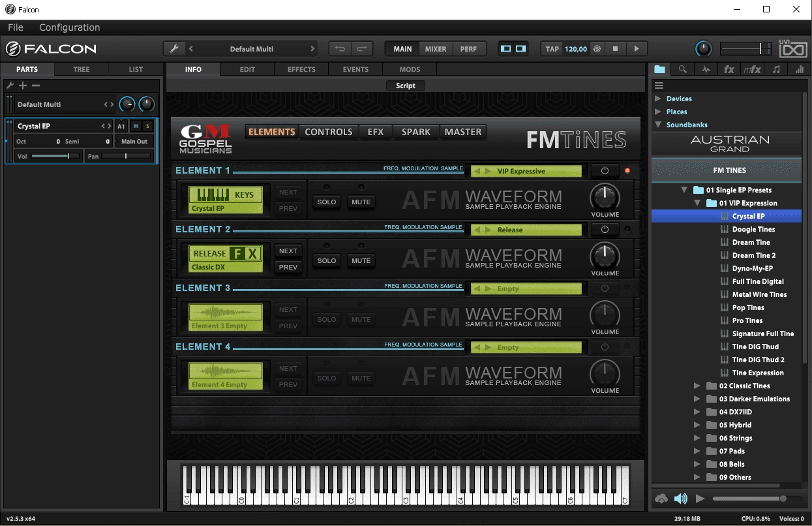This screenshot has height=526, width=812.
Task: Expand the 02 Classic Tines folder
Action: tap(698, 386)
